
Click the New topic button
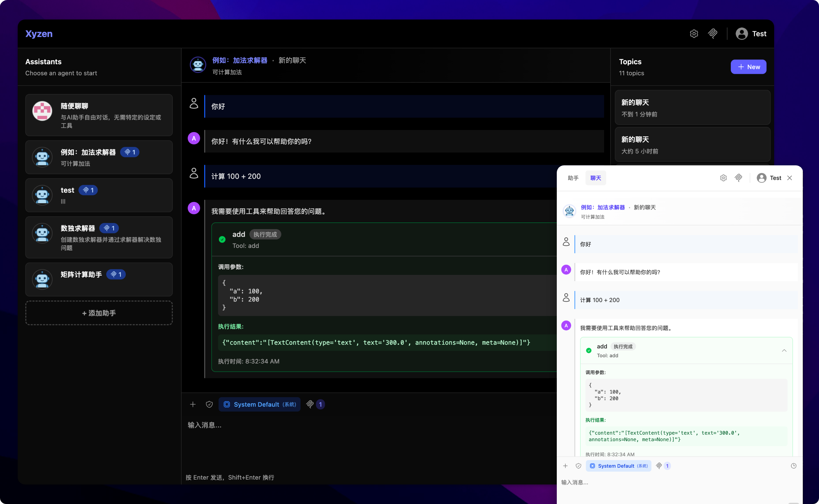click(748, 67)
